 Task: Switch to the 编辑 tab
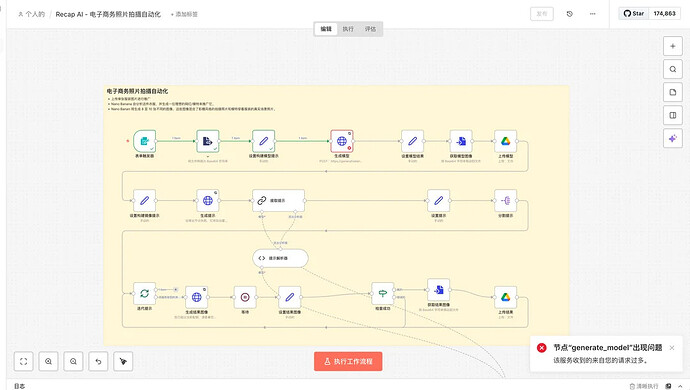click(326, 29)
